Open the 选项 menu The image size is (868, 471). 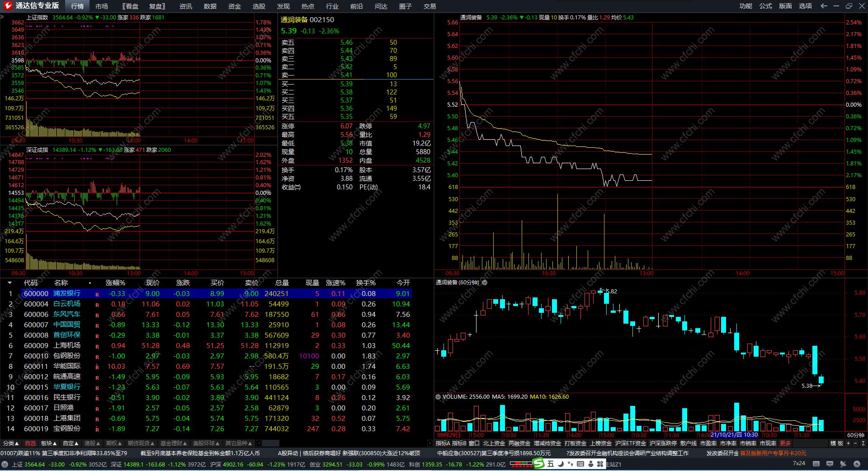(806, 6)
